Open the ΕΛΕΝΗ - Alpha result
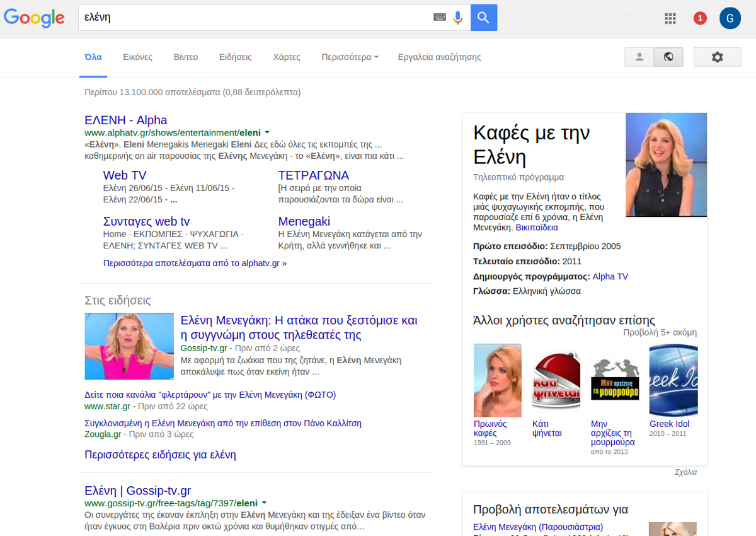 click(x=126, y=120)
